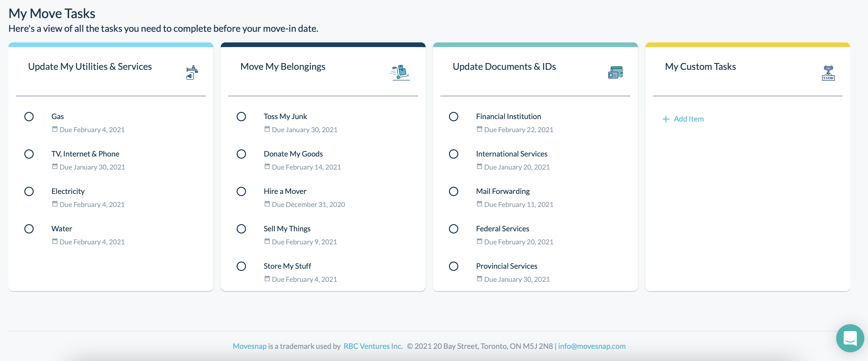The image size is (868, 361).
Task: Mark Hire a Mover as complete
Action: point(241,191)
